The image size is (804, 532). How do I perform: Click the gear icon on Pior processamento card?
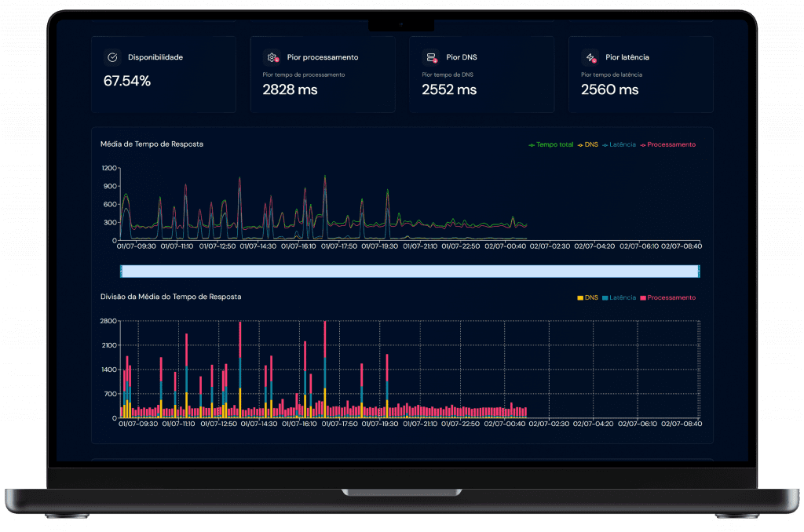tap(272, 56)
